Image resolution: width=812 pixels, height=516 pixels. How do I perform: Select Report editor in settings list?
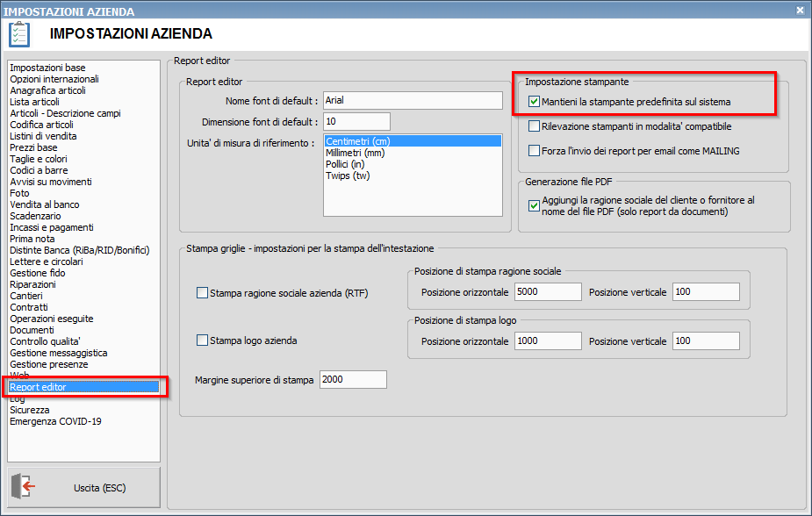(x=84, y=387)
